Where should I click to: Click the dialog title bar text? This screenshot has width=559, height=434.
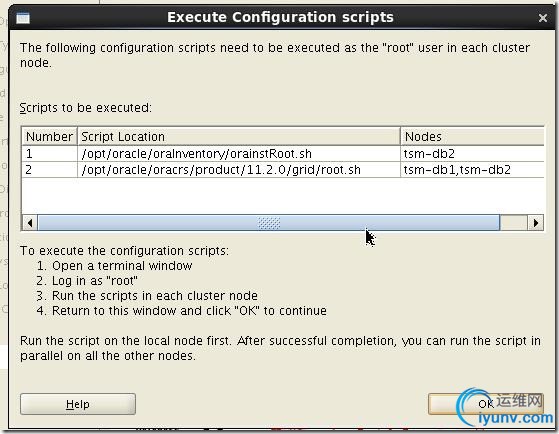coord(280,17)
